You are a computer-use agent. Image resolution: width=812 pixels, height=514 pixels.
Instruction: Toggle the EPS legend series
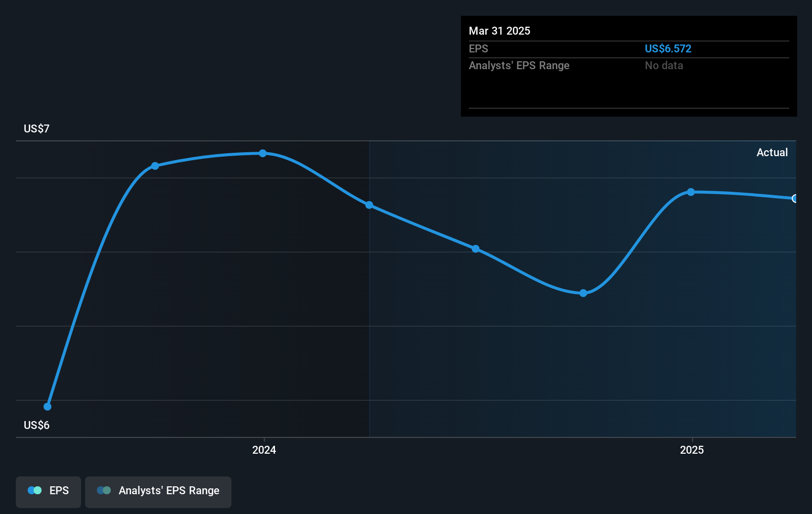coord(48,492)
